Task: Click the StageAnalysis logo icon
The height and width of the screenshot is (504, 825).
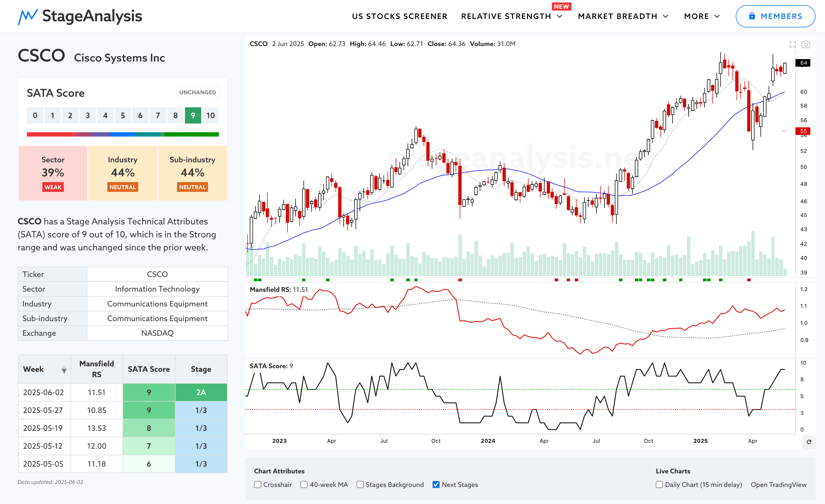Action: click(x=27, y=16)
